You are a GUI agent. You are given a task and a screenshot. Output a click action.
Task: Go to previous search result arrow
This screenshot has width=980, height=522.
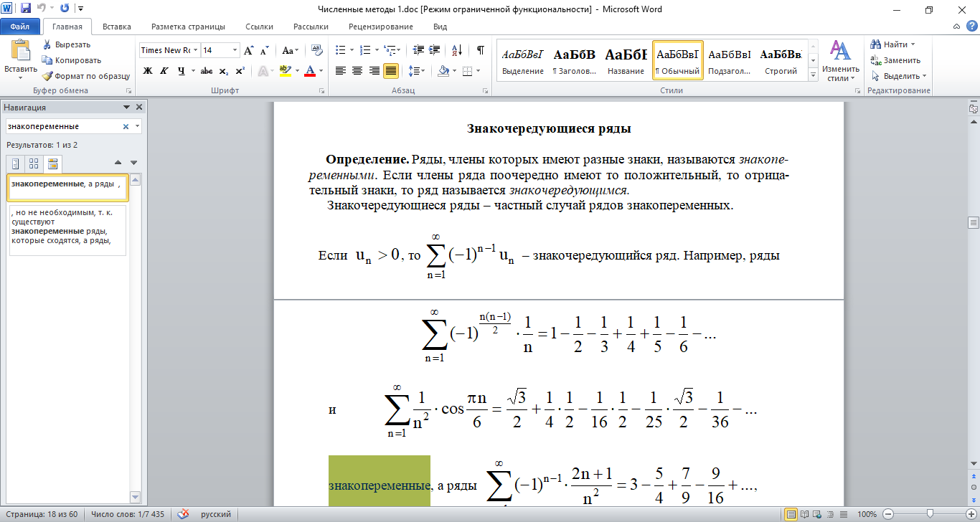[x=118, y=163]
